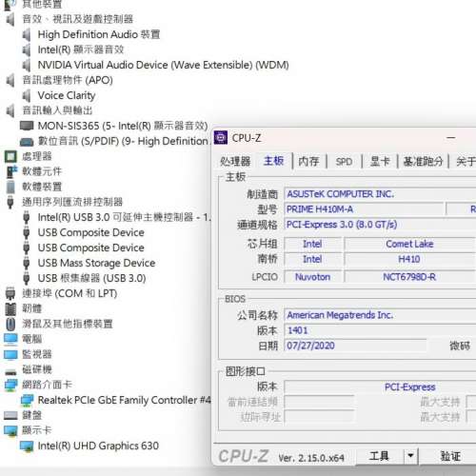
Task: Select the 音效、視訊及遊戲控制器 category
Action: click(77, 19)
